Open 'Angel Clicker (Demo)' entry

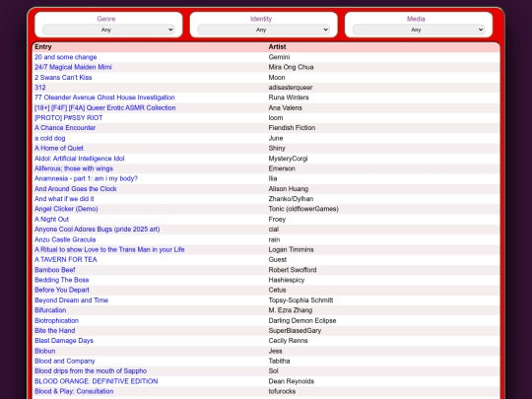tap(66, 209)
